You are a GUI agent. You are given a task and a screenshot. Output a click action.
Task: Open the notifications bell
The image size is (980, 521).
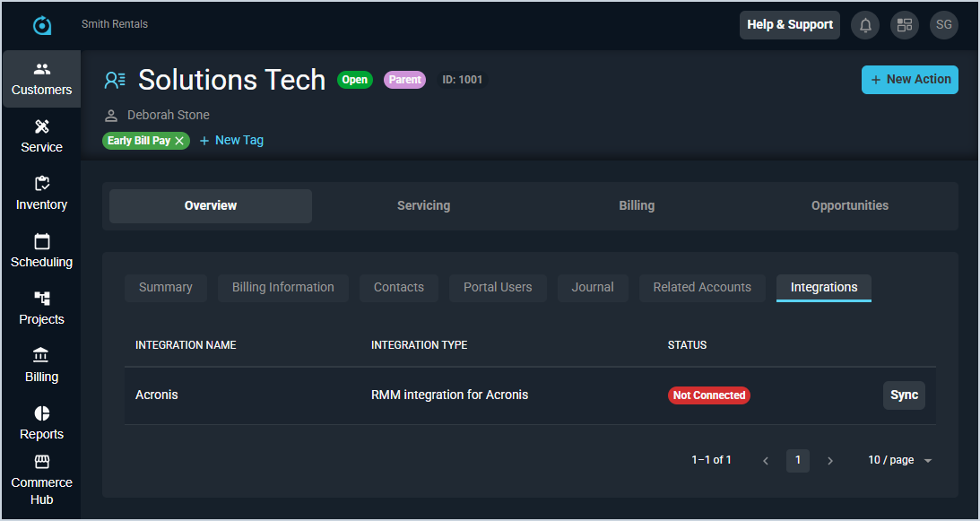click(865, 25)
